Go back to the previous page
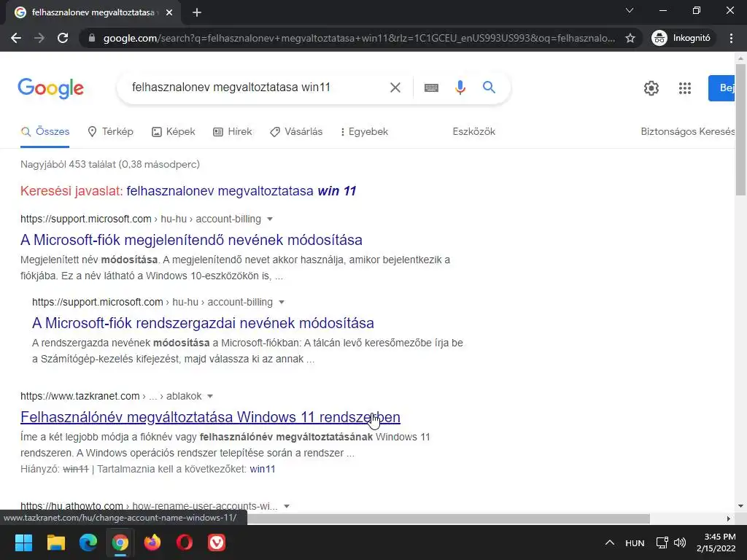 [16, 38]
